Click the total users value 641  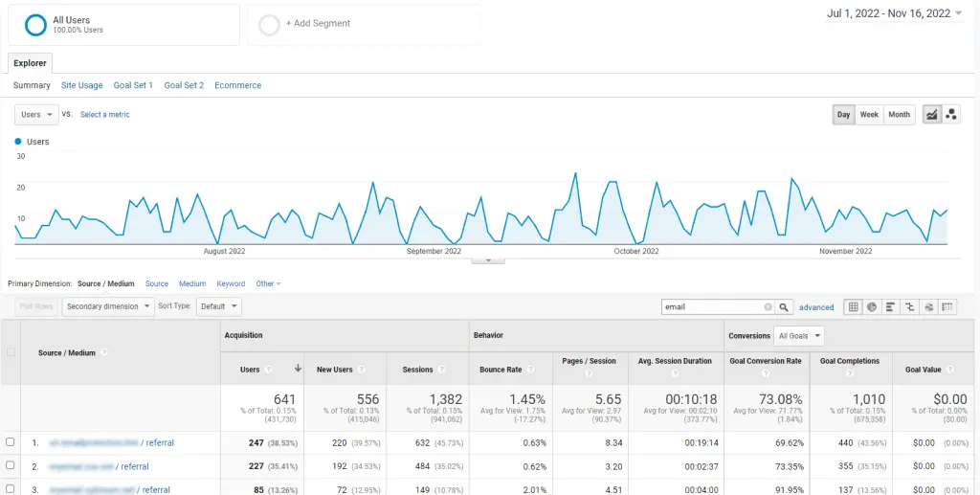(284, 399)
